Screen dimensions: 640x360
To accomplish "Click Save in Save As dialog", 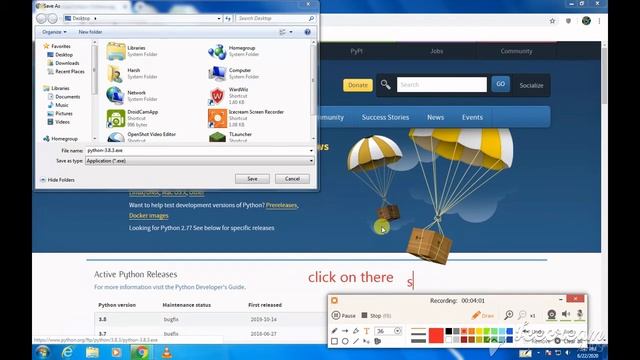I will click(252, 179).
